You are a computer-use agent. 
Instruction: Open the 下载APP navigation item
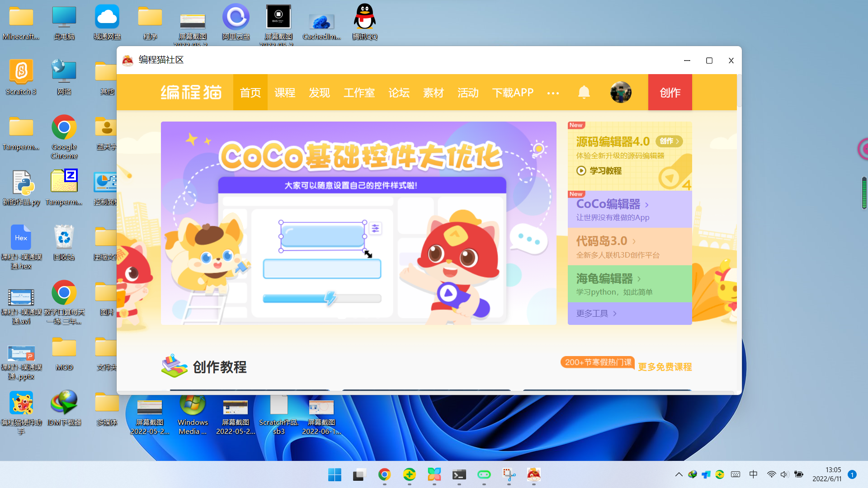513,92
